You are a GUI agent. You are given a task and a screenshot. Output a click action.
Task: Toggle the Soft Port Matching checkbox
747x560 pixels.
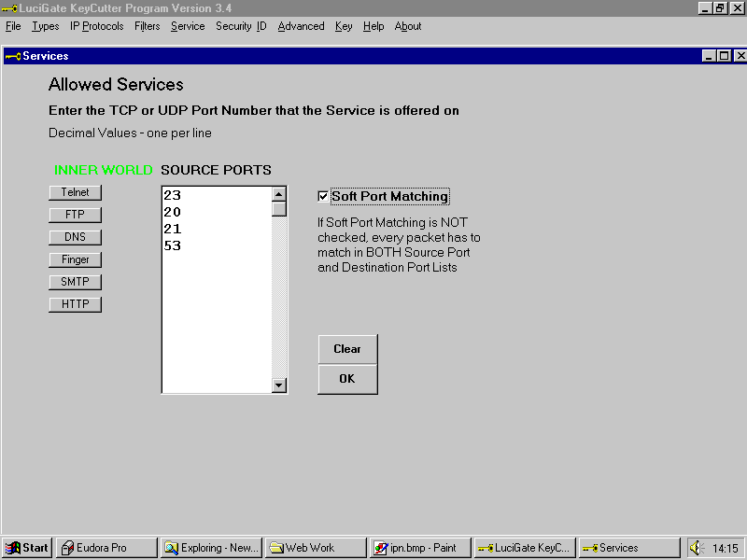(x=323, y=196)
